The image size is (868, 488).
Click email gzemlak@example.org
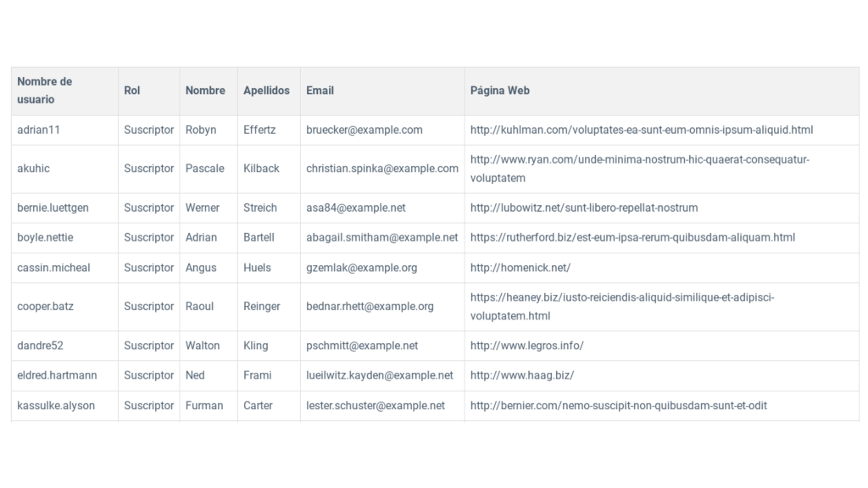point(361,268)
